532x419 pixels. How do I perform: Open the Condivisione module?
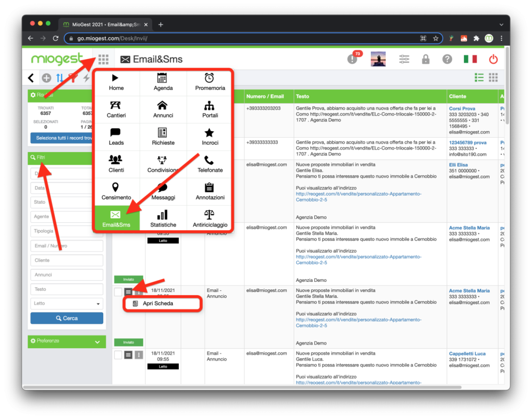coord(163,164)
